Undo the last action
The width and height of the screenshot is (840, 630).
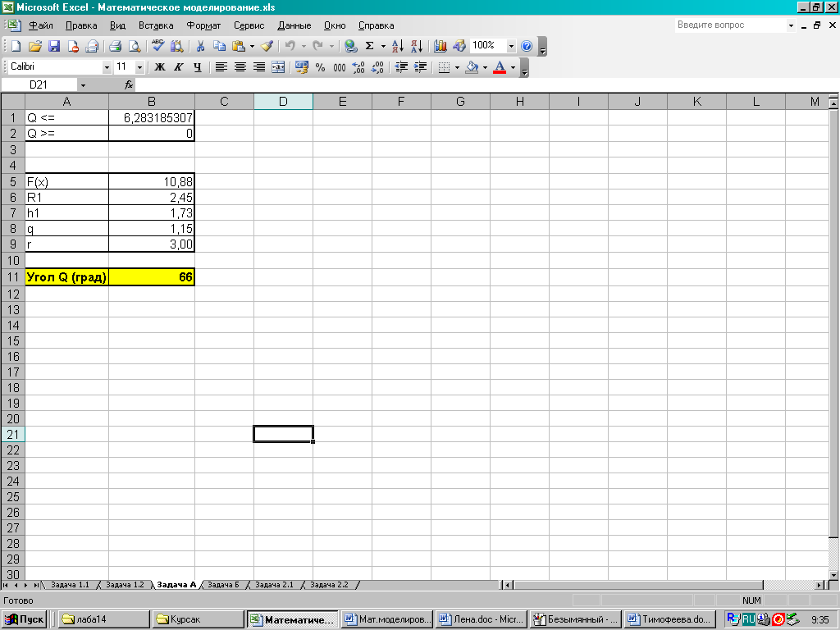290,46
